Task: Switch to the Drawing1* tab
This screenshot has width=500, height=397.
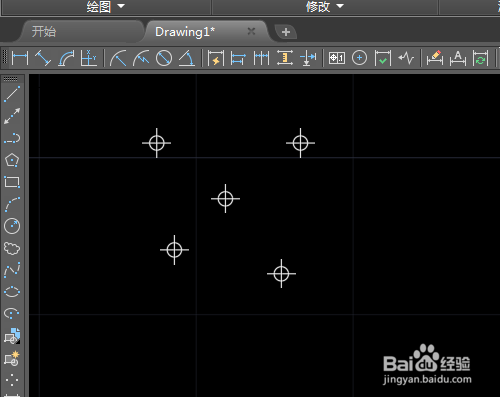Action: click(185, 32)
